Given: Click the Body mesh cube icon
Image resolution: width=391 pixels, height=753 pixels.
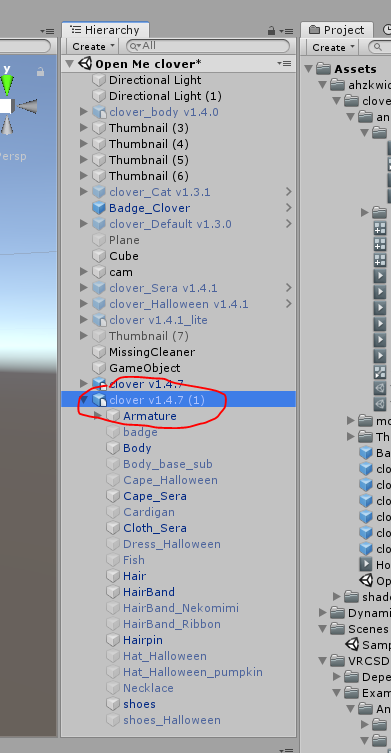Looking at the screenshot, I should coord(113,448).
